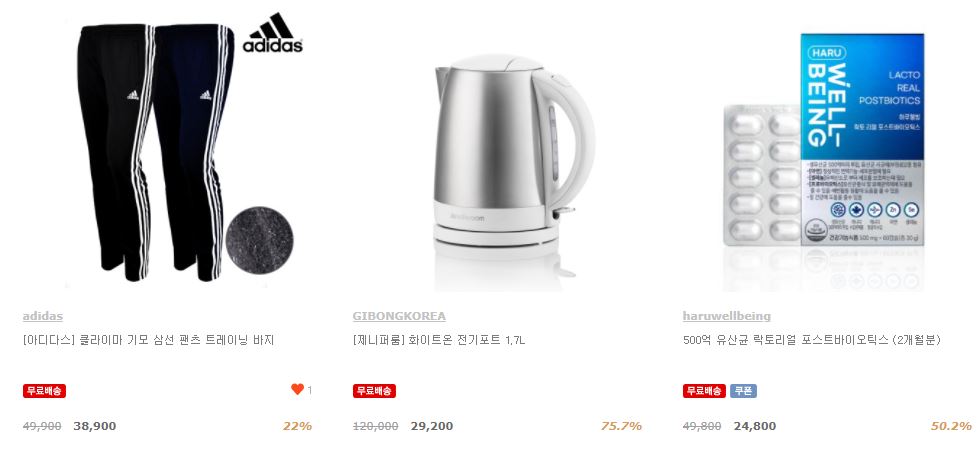Click the 무료배송 badge under the kettle
Viewport: 977px width, 463px height.
coord(374,391)
